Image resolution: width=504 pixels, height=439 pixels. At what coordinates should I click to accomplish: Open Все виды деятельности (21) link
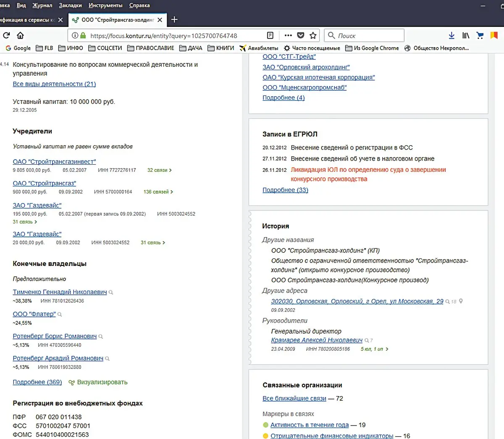point(54,84)
